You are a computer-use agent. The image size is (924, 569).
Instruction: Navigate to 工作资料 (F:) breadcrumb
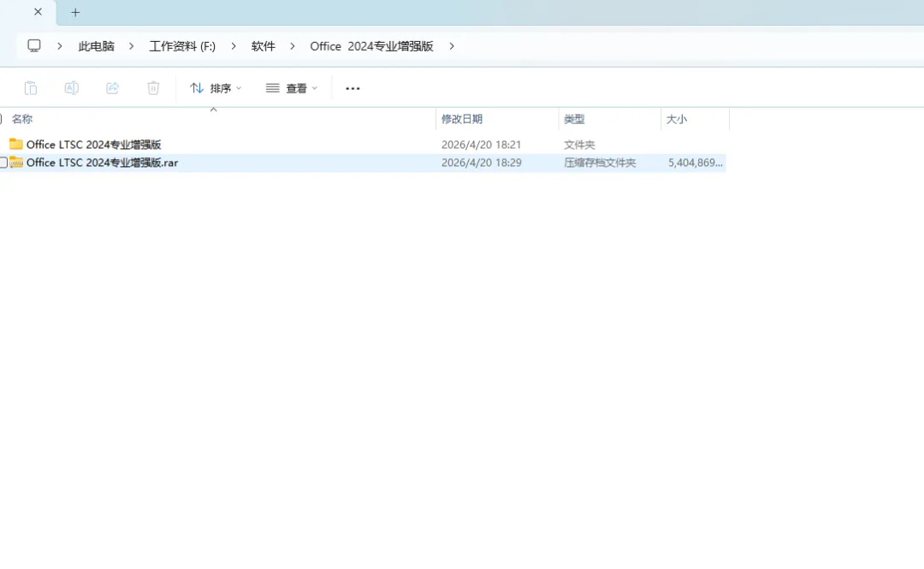point(182,46)
